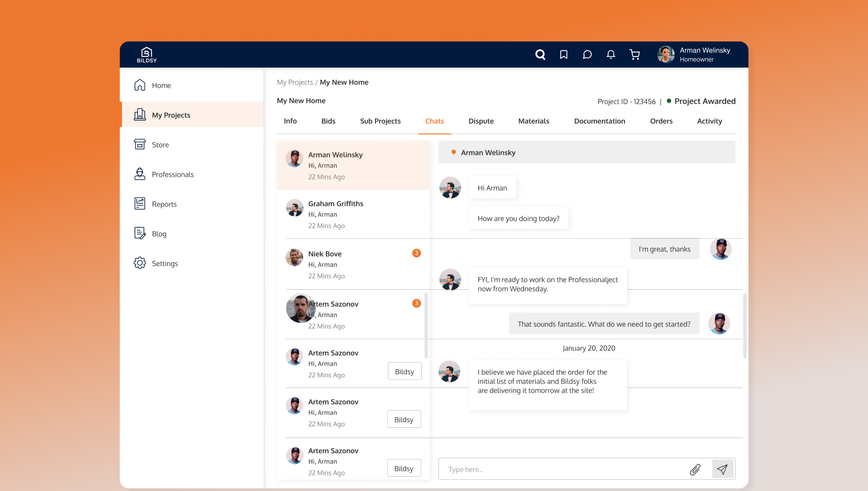
Task: Open Settings in the sidebar
Action: pyautogui.click(x=164, y=263)
